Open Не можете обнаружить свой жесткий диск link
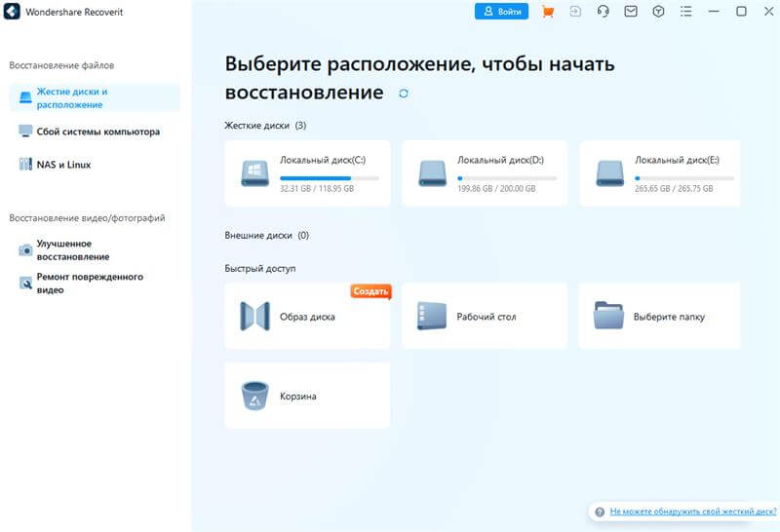 pos(693,512)
